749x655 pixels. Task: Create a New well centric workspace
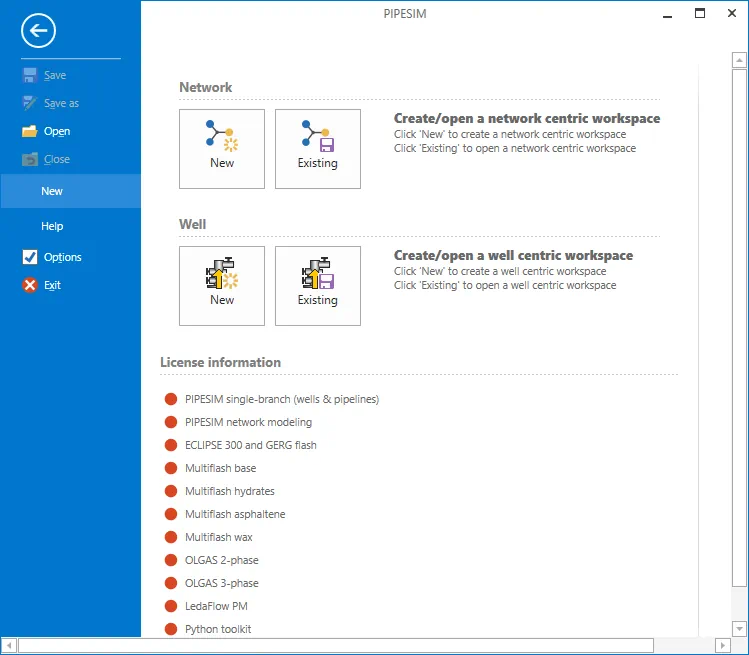point(222,286)
